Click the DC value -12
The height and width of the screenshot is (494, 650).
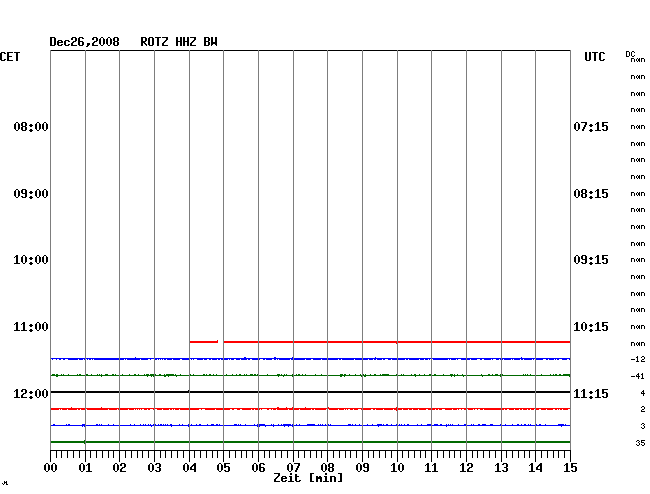tap(638, 359)
